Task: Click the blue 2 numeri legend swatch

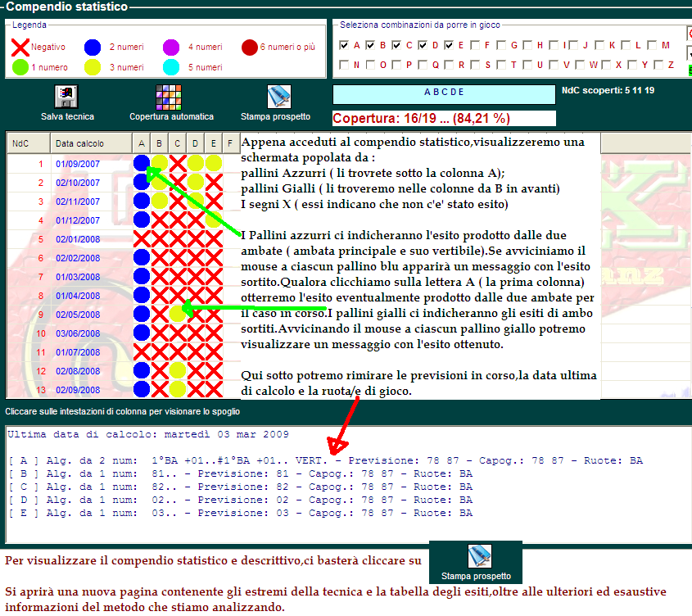Action: [93, 47]
